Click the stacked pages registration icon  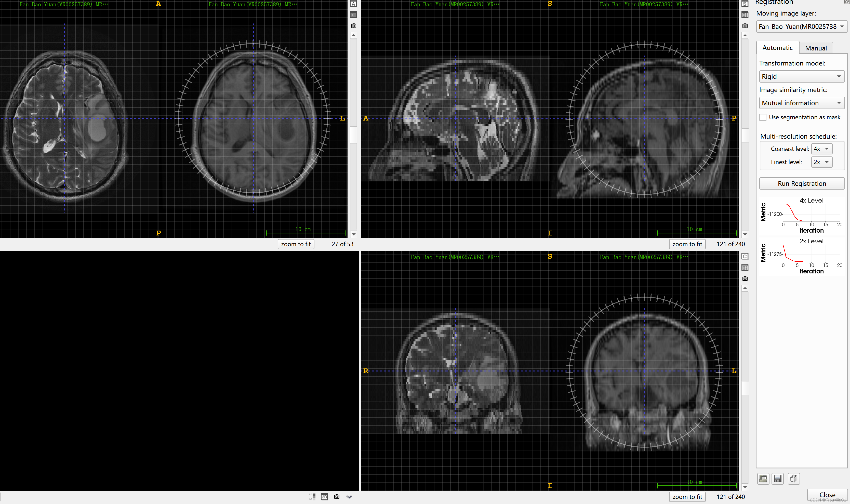pos(794,479)
